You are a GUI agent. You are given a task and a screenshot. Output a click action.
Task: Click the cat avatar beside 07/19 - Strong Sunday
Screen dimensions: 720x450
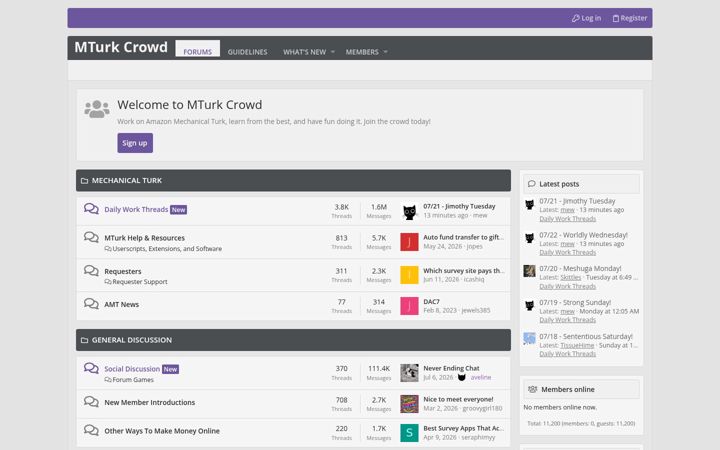(529, 305)
